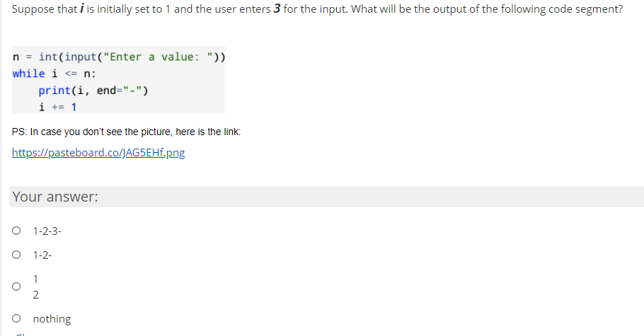
Task: Click the print(i, end="-") code line
Action: pos(93,91)
